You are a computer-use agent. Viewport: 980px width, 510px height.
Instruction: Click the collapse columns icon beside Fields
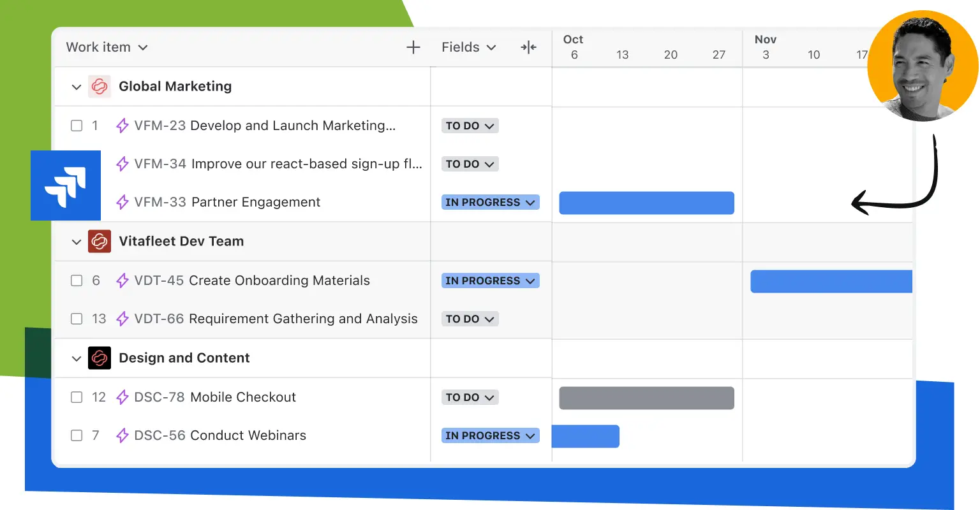528,47
